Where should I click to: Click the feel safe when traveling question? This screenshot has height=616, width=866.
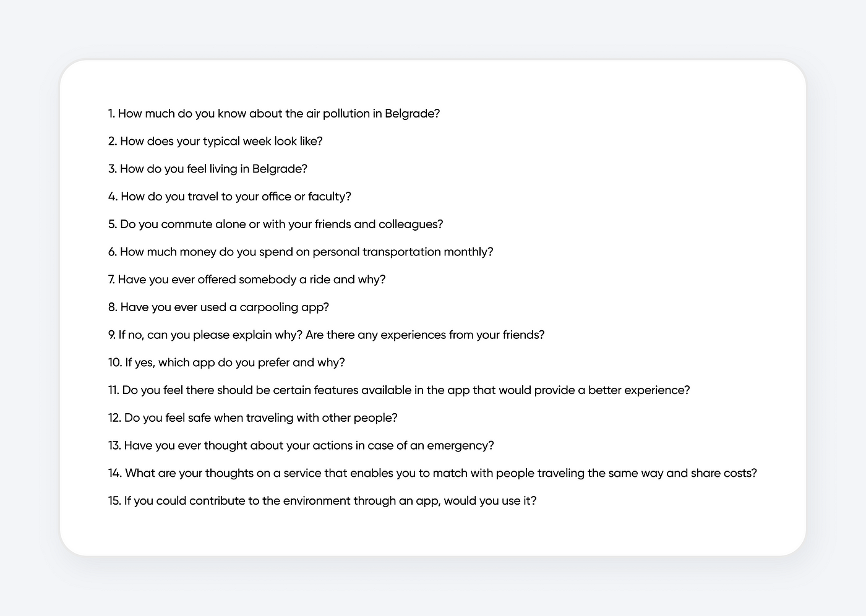click(x=253, y=418)
